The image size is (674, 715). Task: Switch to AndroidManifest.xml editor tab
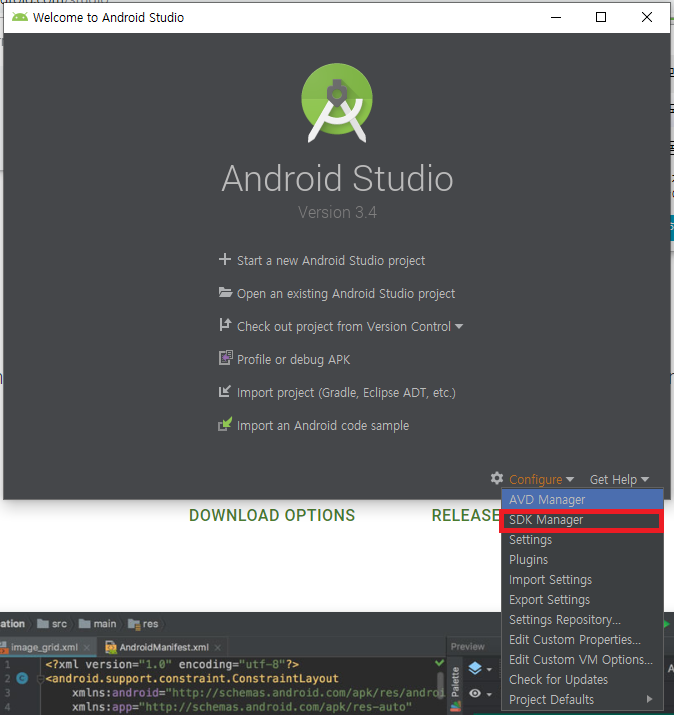(164, 648)
